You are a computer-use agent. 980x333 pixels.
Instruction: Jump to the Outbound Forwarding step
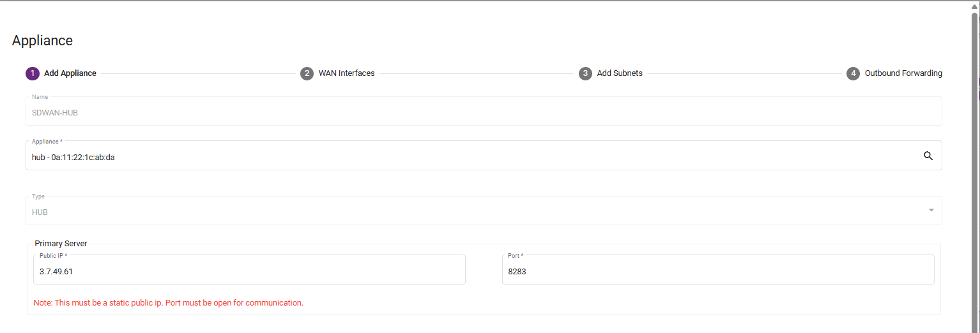(903, 73)
